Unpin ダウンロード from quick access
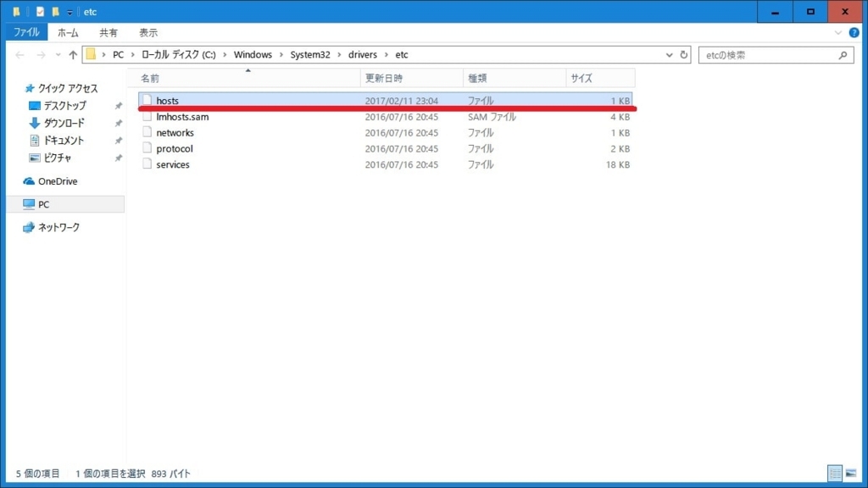The height and width of the screenshot is (488, 868). 119,124
